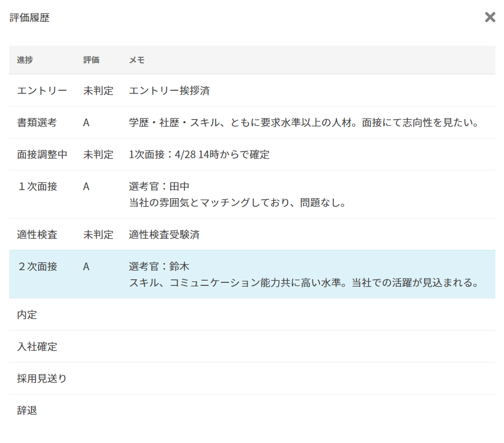The height and width of the screenshot is (443, 504).
Task: Select the highlighted ２次面接 row
Action: click(x=37, y=267)
